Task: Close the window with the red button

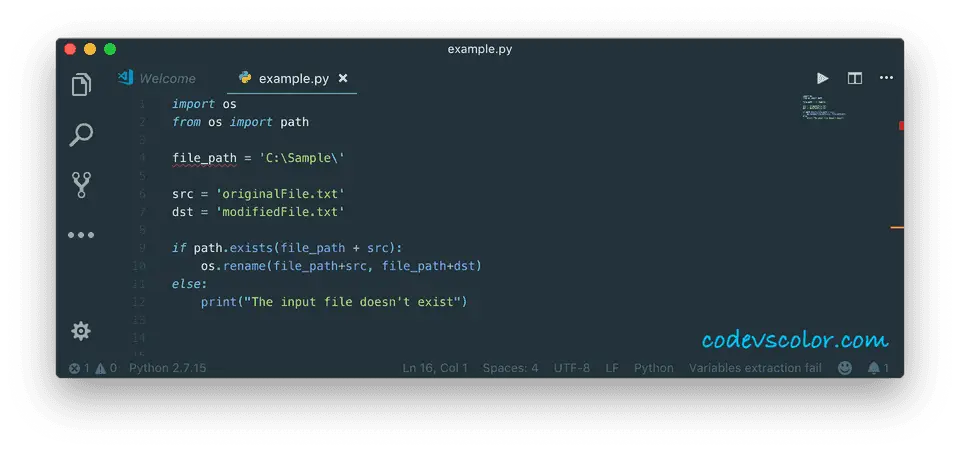Action: [x=70, y=49]
